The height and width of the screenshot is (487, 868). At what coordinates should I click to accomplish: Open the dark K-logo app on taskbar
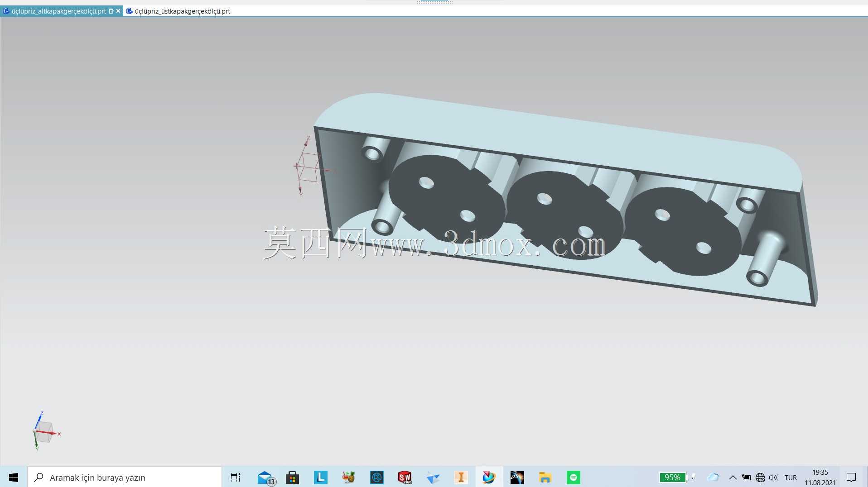(x=376, y=477)
